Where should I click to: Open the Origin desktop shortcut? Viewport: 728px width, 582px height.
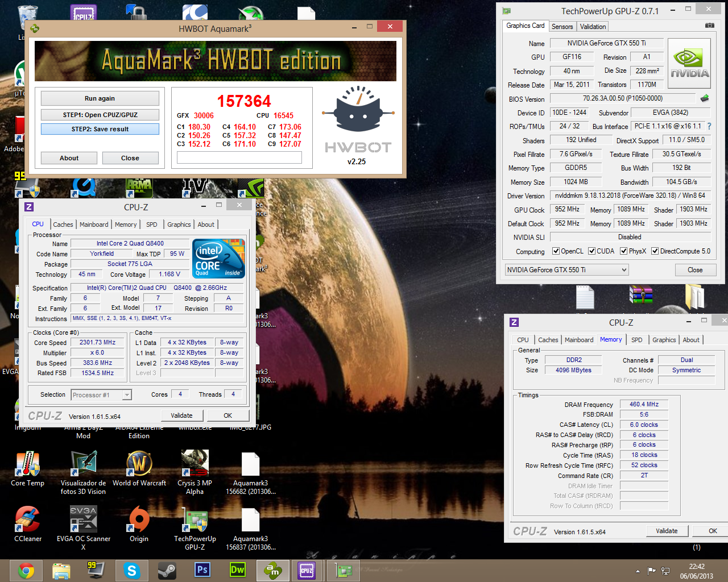point(139,525)
